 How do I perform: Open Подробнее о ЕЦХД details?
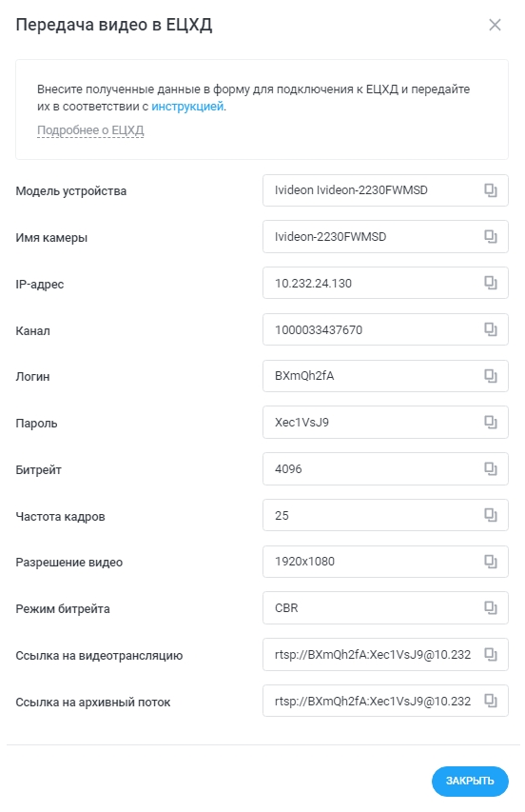click(x=90, y=130)
